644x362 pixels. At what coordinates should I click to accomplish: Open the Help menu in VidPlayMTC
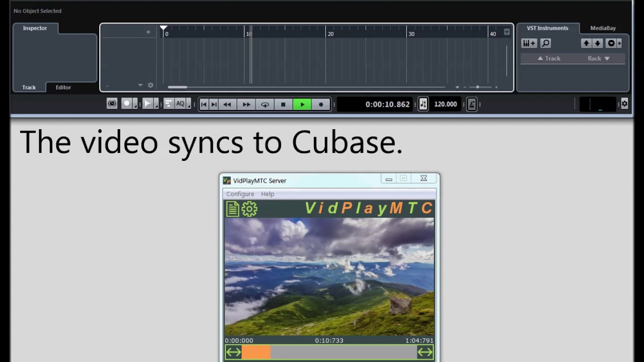(268, 194)
